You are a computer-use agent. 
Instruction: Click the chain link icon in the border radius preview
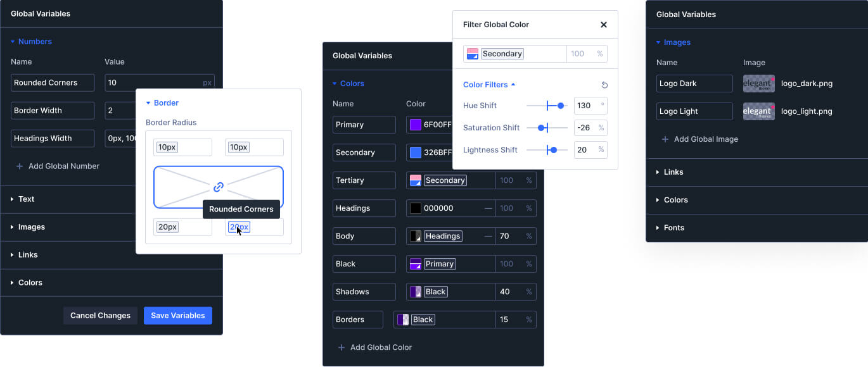[x=218, y=187]
